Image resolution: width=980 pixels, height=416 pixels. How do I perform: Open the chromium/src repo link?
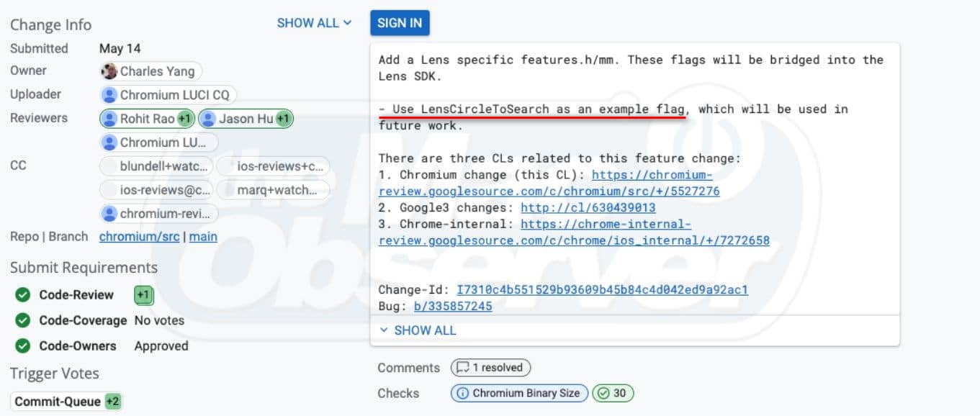[x=140, y=237]
